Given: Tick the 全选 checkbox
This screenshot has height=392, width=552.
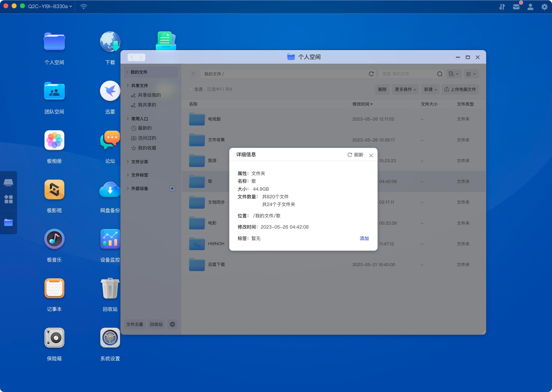Looking at the screenshot, I should [190, 89].
